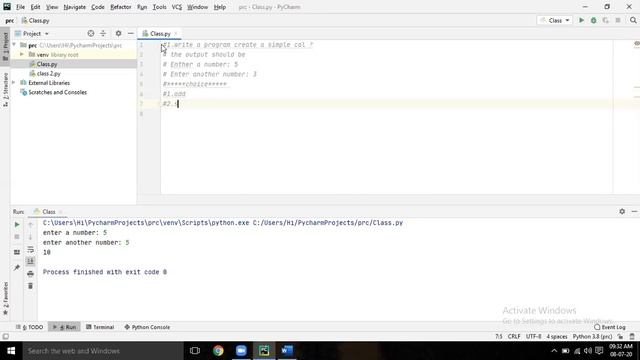
Task: Open Chrome from the taskbar
Action: tap(218, 351)
